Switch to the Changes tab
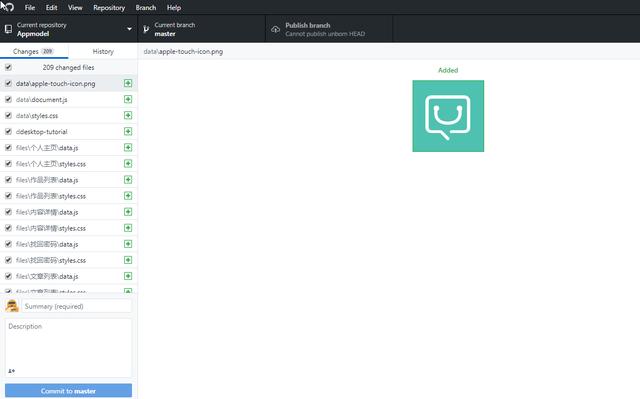Viewport: 640px width, 399px height. click(x=34, y=51)
